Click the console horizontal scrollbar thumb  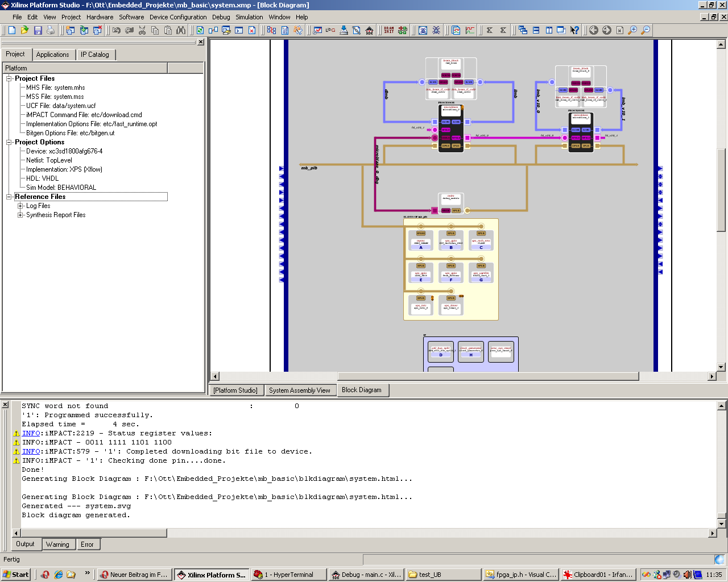click(x=94, y=533)
